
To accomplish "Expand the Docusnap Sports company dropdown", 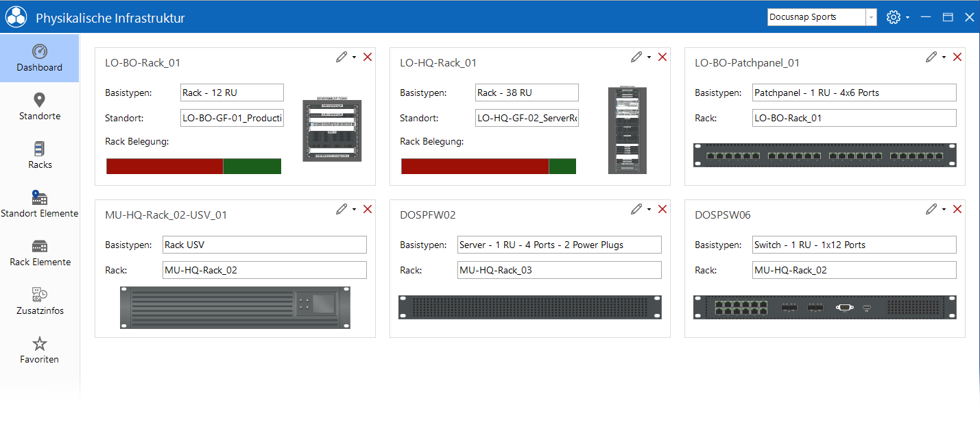I will click(871, 17).
